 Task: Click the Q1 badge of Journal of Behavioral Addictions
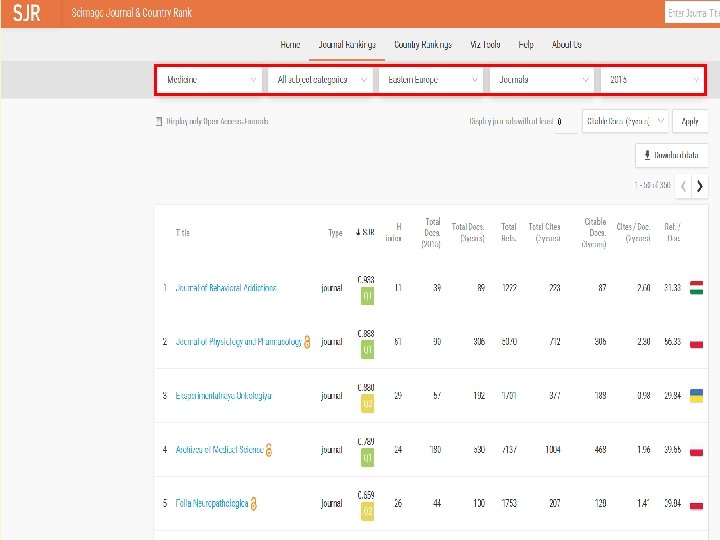point(367,296)
